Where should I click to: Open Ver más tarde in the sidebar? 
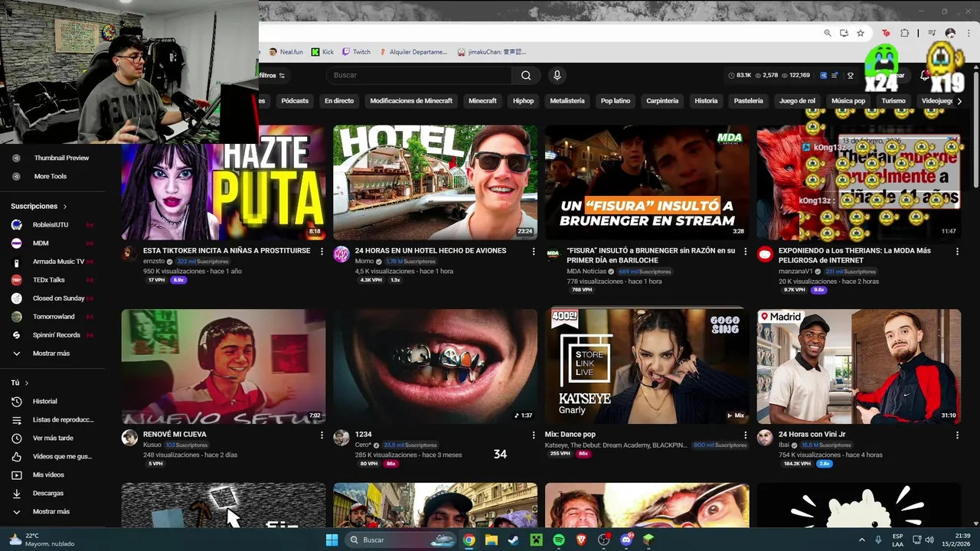(52, 438)
